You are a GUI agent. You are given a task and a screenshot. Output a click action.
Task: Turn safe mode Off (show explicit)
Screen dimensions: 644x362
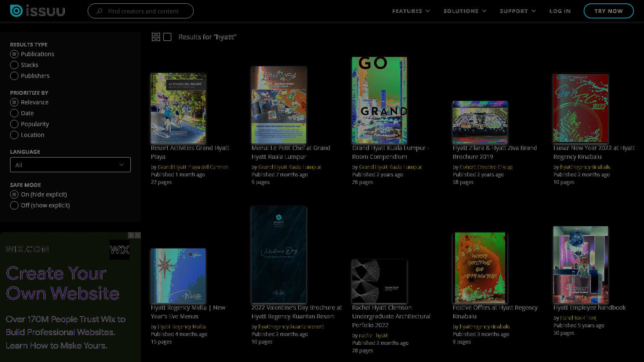[14, 205]
